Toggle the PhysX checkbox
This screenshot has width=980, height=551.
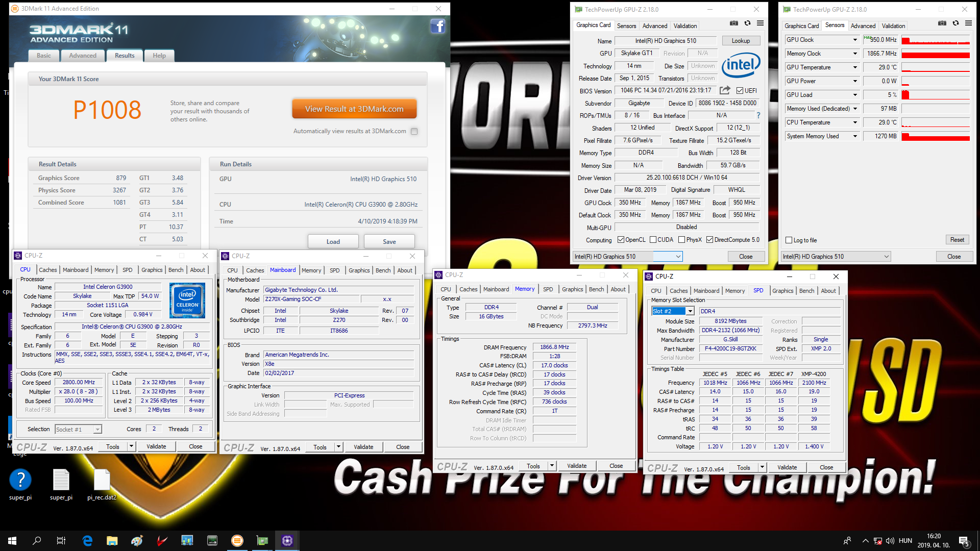click(x=681, y=240)
